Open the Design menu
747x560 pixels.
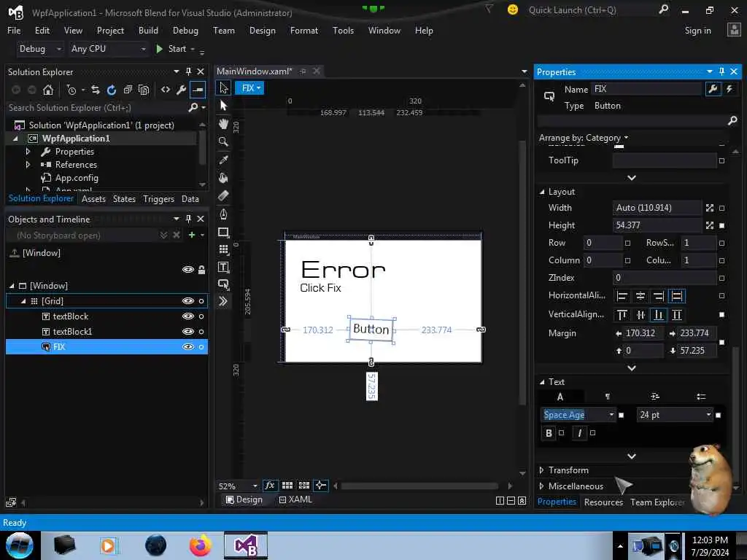tap(263, 31)
